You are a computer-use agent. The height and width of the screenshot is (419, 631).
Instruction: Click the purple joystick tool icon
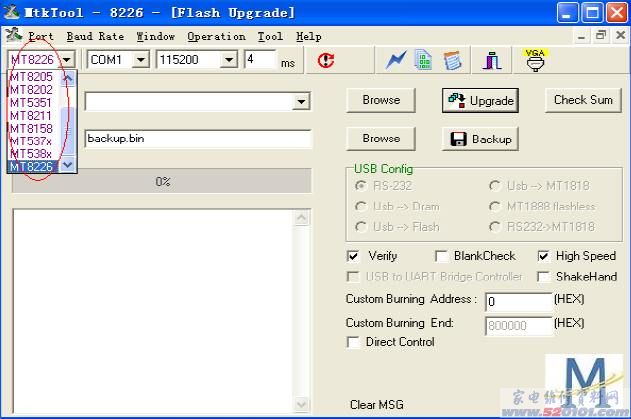click(492, 60)
